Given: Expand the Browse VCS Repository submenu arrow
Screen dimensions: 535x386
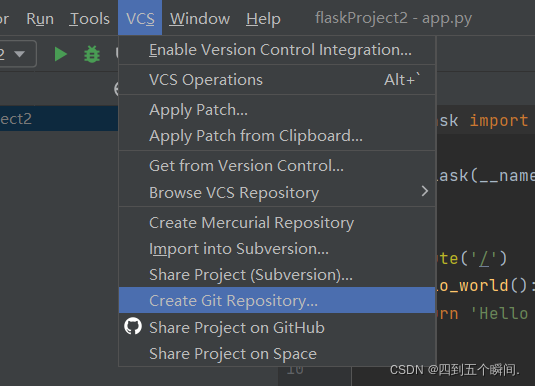Looking at the screenshot, I should coord(424,191).
